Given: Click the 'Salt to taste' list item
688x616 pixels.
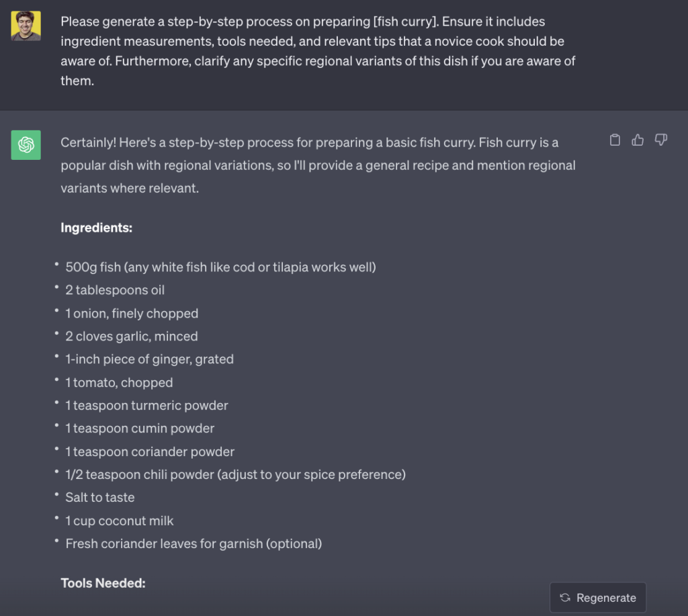Looking at the screenshot, I should pos(100,498).
